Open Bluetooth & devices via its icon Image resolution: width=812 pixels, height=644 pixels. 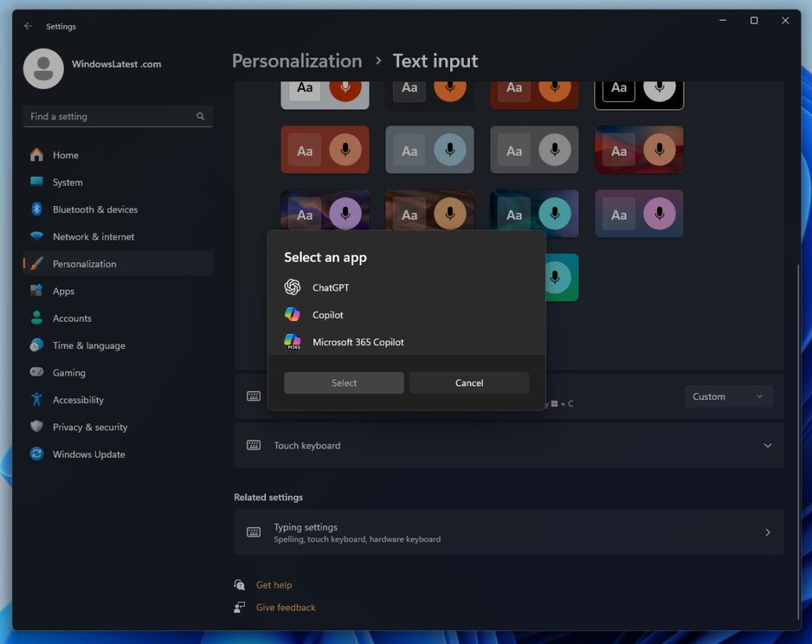point(36,209)
